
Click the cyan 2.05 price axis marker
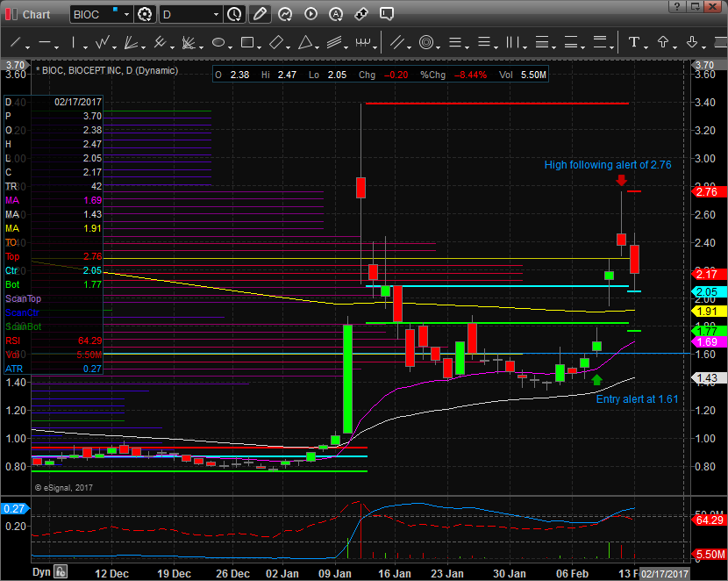(x=709, y=292)
